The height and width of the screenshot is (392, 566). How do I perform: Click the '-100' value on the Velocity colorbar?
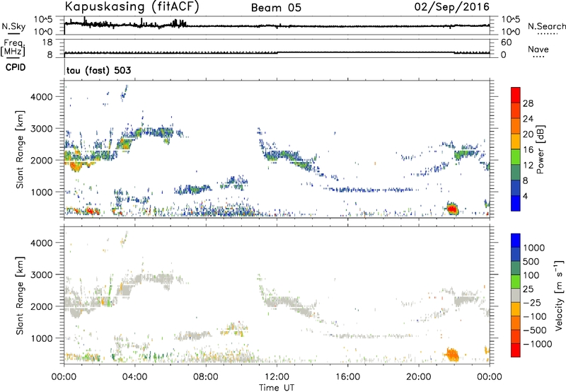click(x=534, y=316)
